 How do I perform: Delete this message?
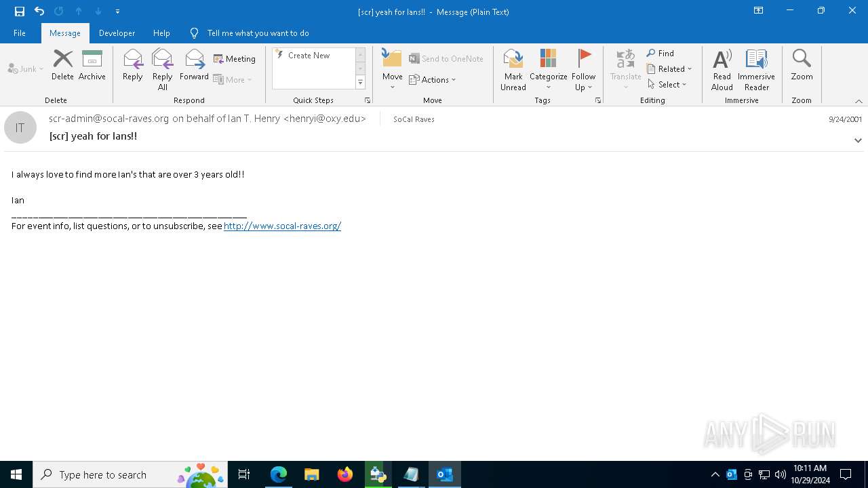[x=62, y=65]
